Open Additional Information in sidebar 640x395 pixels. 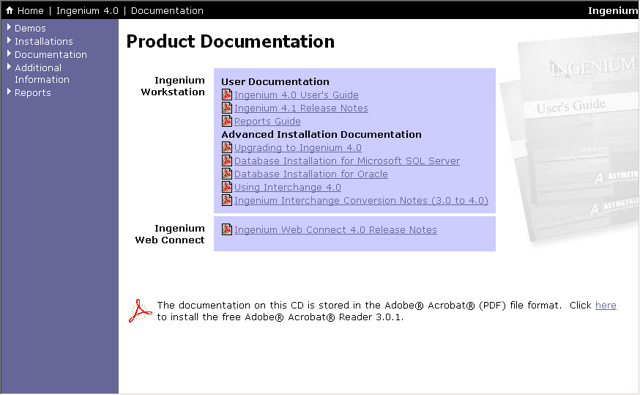42,73
